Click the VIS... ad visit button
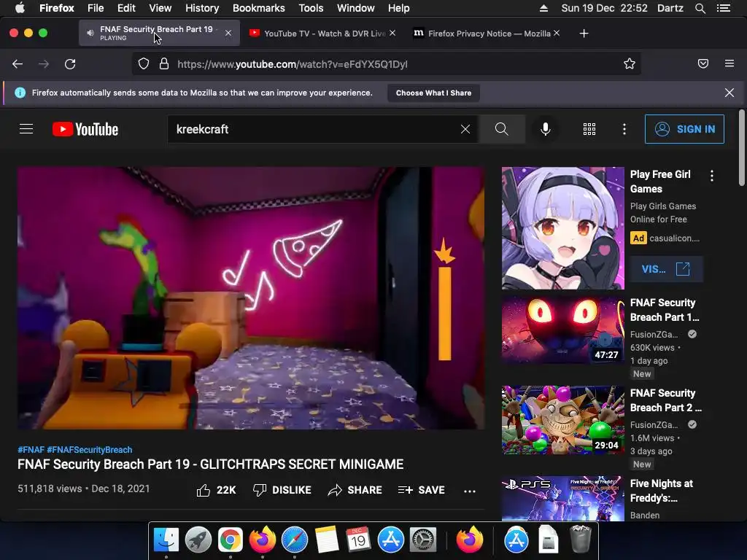Image resolution: width=747 pixels, height=560 pixels. point(666,269)
